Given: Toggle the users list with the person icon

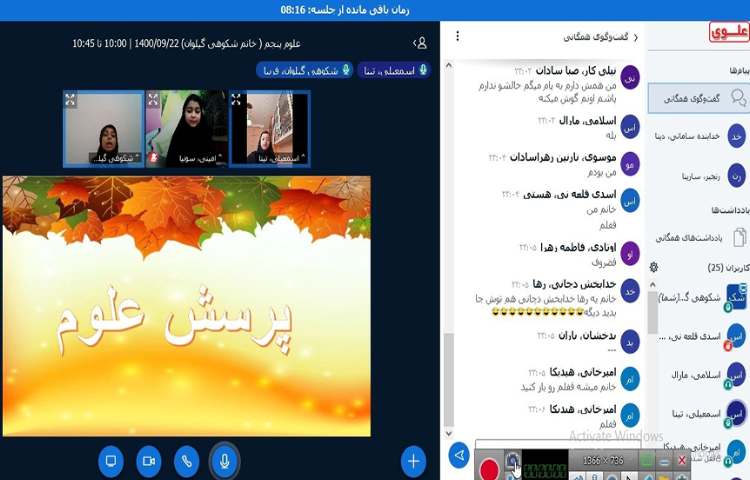Looking at the screenshot, I should click(x=420, y=44).
